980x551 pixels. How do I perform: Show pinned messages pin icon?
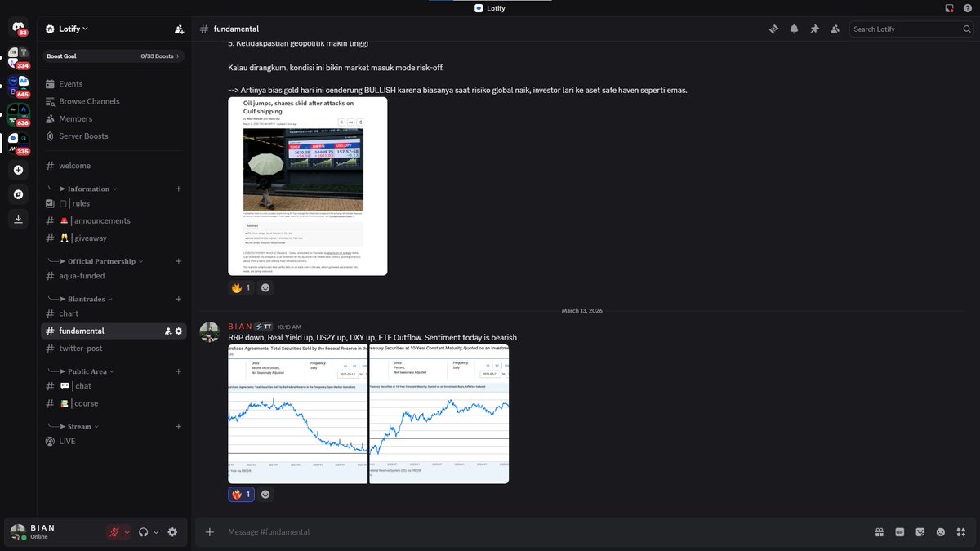point(814,29)
